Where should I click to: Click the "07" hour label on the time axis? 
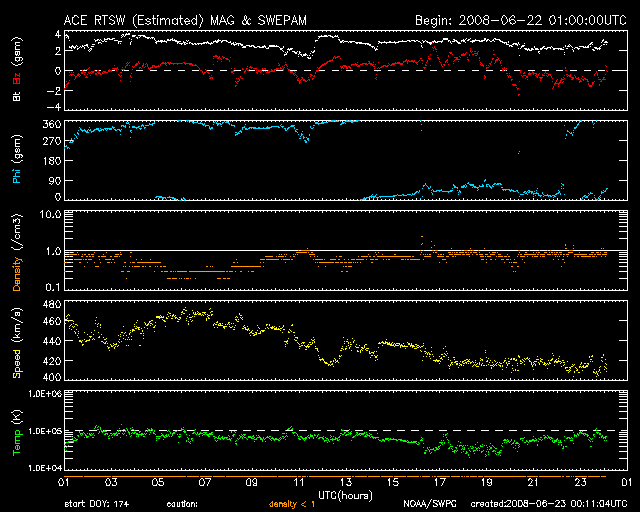click(205, 483)
